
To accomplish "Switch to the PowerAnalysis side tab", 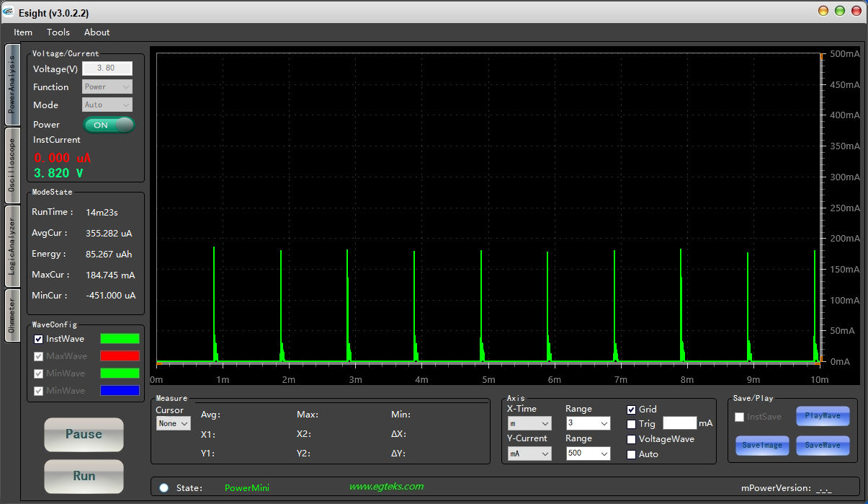I will point(12,85).
